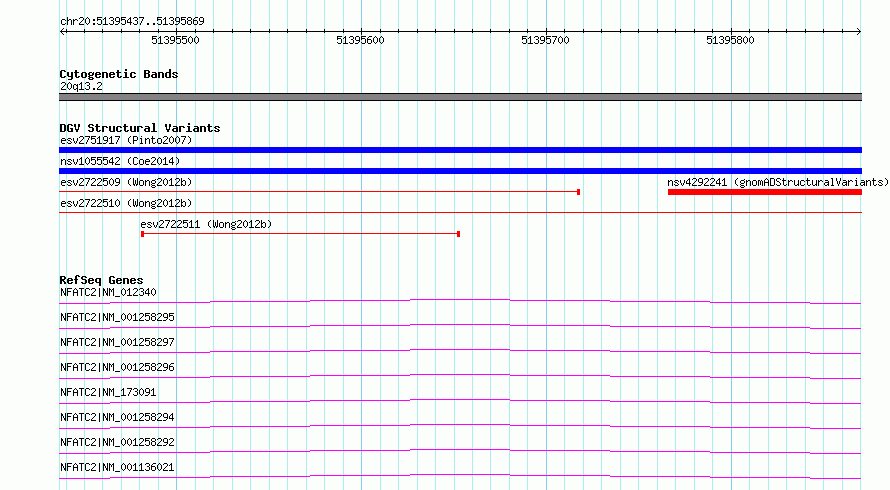Select the 20q13.2 band label
890x490 pixels.
click(x=81, y=86)
